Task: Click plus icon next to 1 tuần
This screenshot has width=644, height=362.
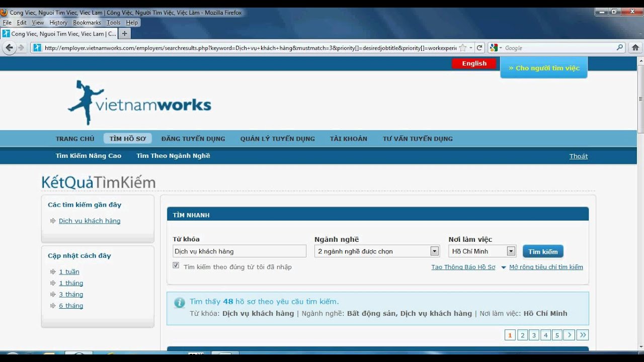Action: click(x=53, y=272)
